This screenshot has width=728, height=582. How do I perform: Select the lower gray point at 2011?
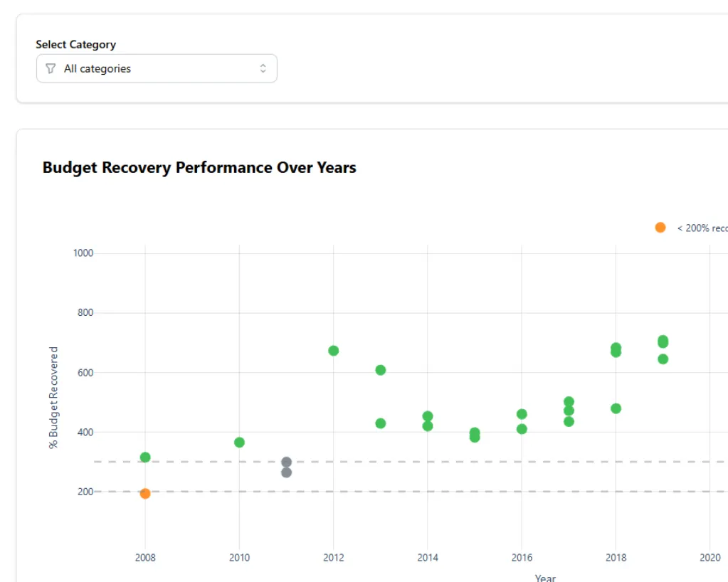[286, 473]
